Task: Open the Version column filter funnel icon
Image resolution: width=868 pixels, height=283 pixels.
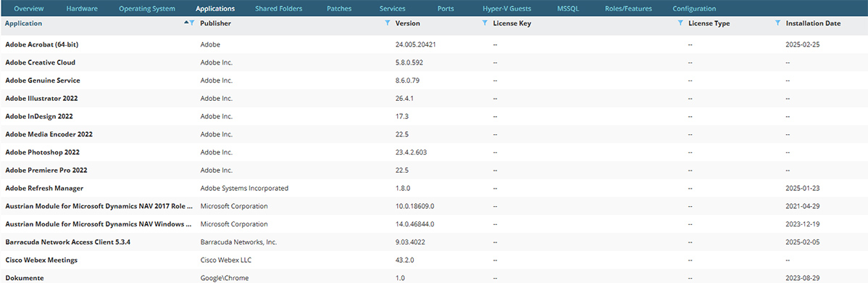Action: [x=485, y=23]
